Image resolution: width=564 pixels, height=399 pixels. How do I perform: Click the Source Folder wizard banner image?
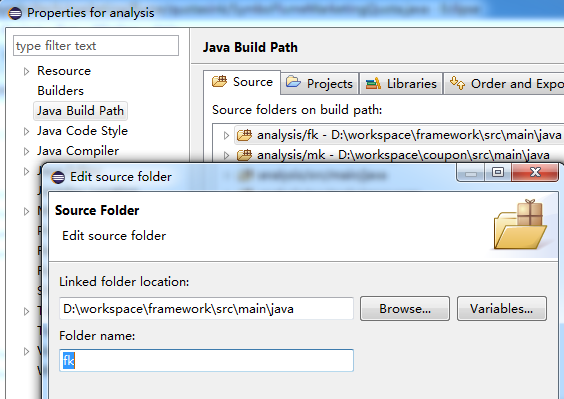[x=520, y=225]
